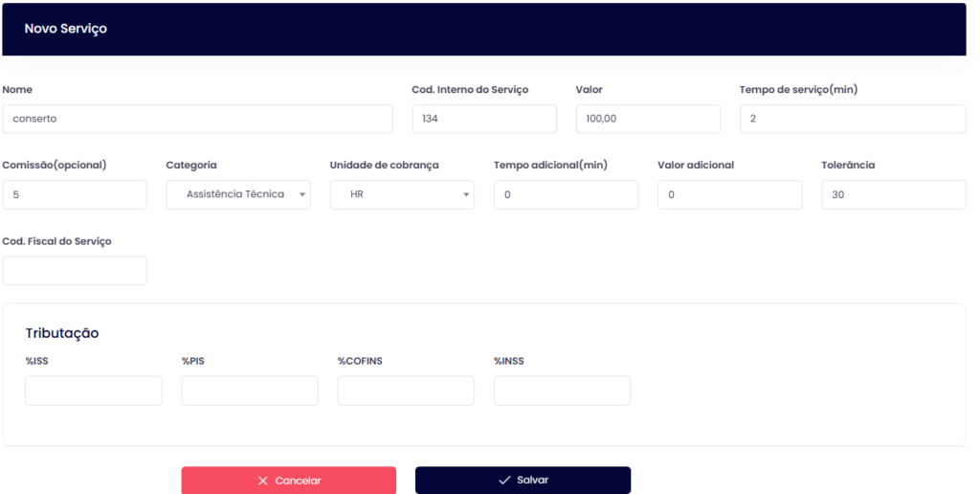Image resolution: width=980 pixels, height=494 pixels.
Task: Click the Novo Serviço header title
Action: (x=66, y=29)
